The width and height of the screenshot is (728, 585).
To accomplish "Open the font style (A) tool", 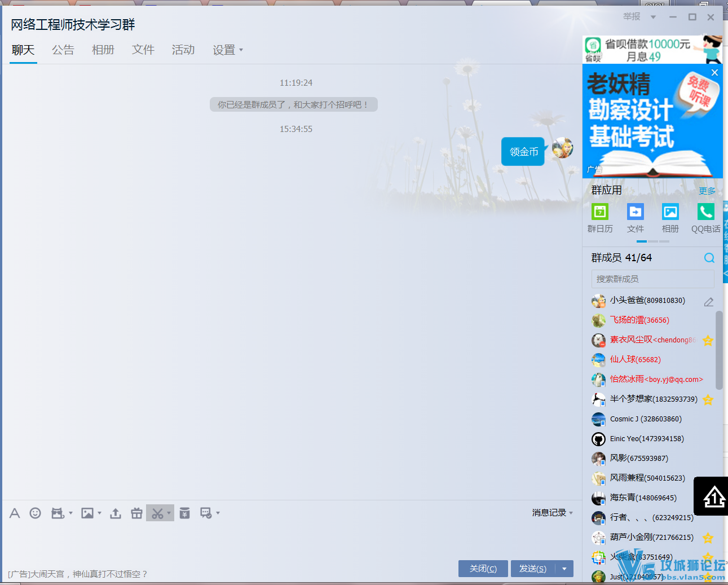I will [15, 513].
